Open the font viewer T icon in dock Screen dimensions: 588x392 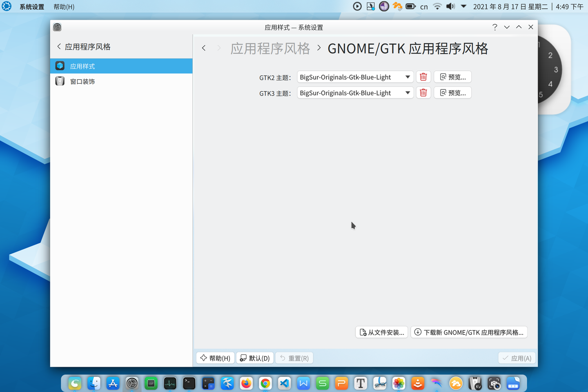point(361,383)
